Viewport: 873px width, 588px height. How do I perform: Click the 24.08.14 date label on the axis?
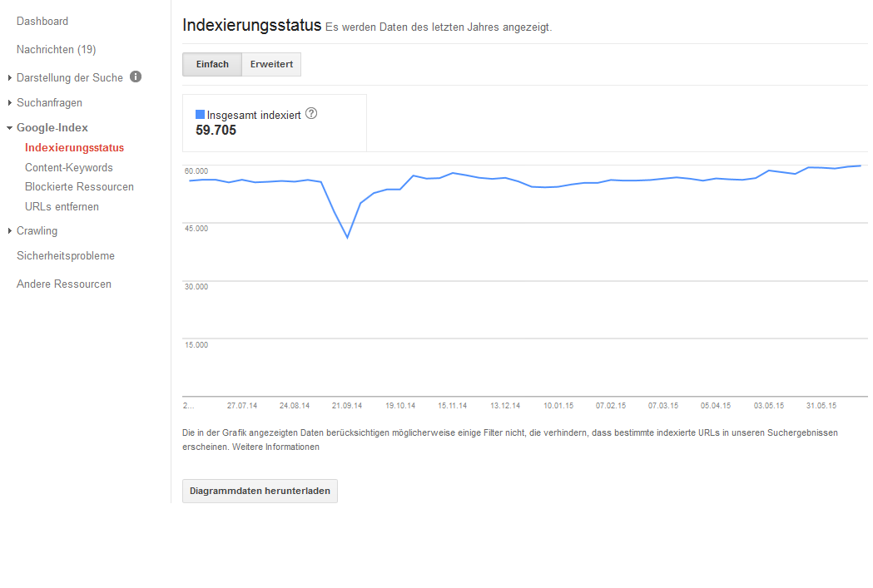click(x=295, y=406)
